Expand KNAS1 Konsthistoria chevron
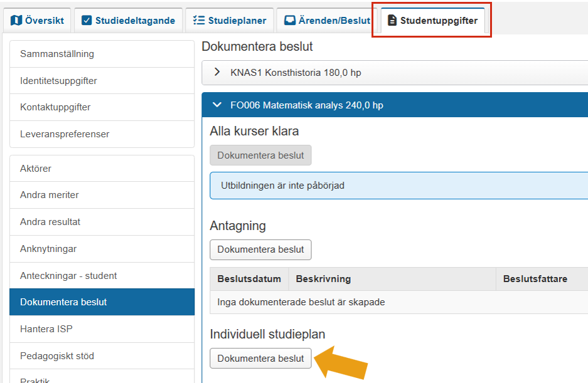The height and width of the screenshot is (383, 588). 216,72
